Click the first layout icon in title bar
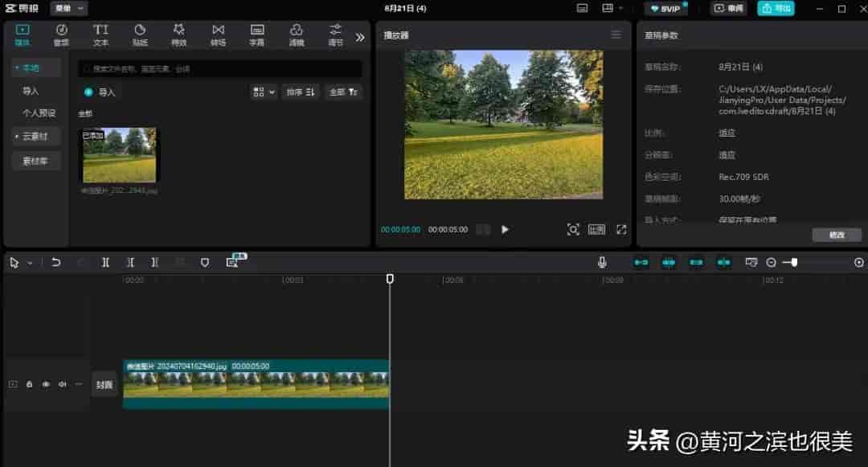The image size is (868, 467). [583, 8]
